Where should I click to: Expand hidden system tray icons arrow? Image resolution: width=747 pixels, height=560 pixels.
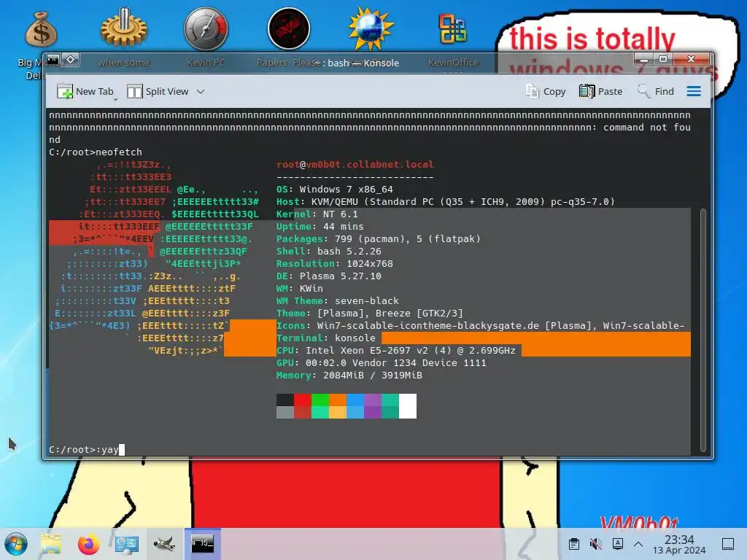pos(638,544)
